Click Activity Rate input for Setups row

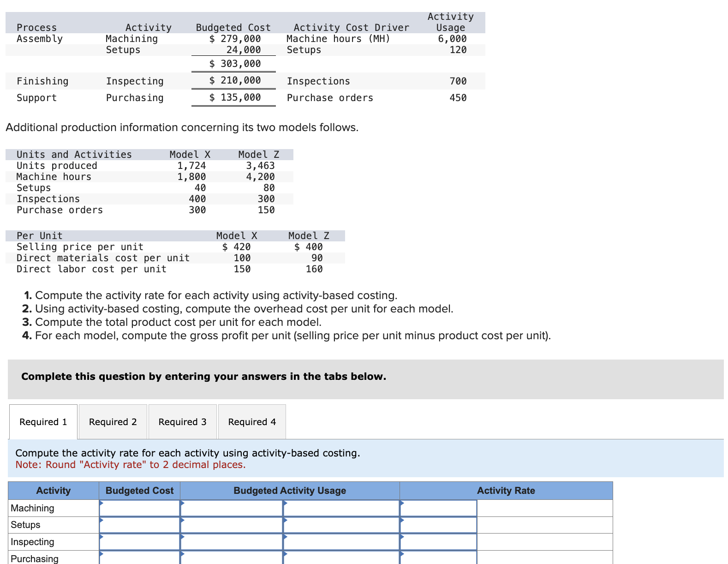point(438,525)
